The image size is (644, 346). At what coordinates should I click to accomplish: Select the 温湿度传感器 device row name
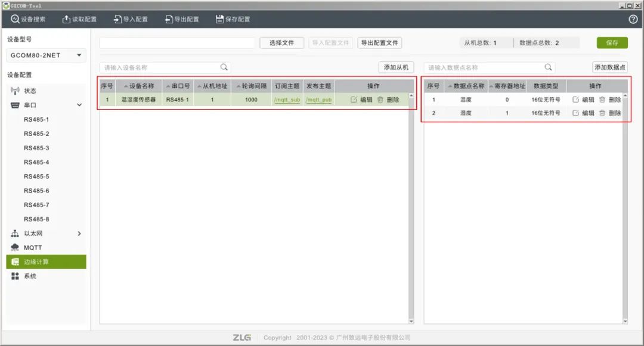tap(138, 100)
